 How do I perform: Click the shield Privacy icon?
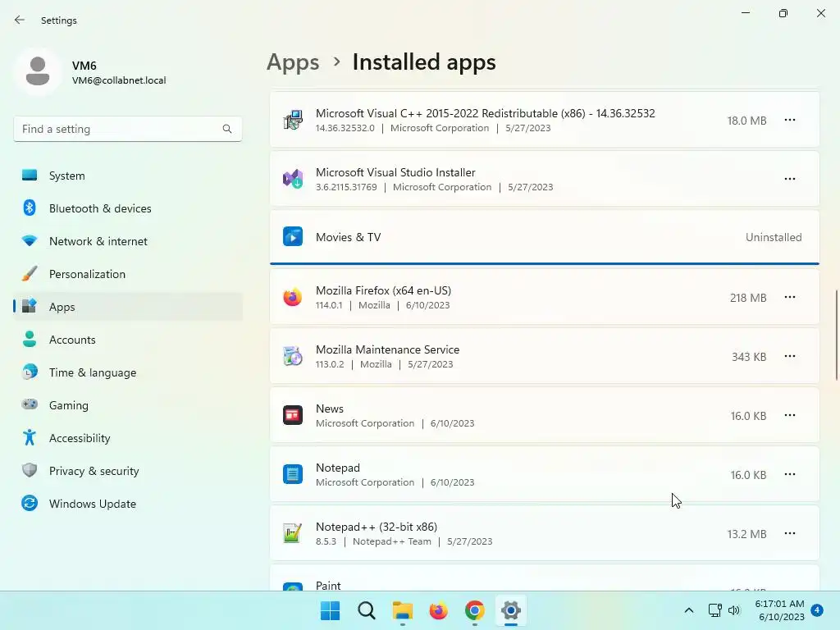coord(30,470)
